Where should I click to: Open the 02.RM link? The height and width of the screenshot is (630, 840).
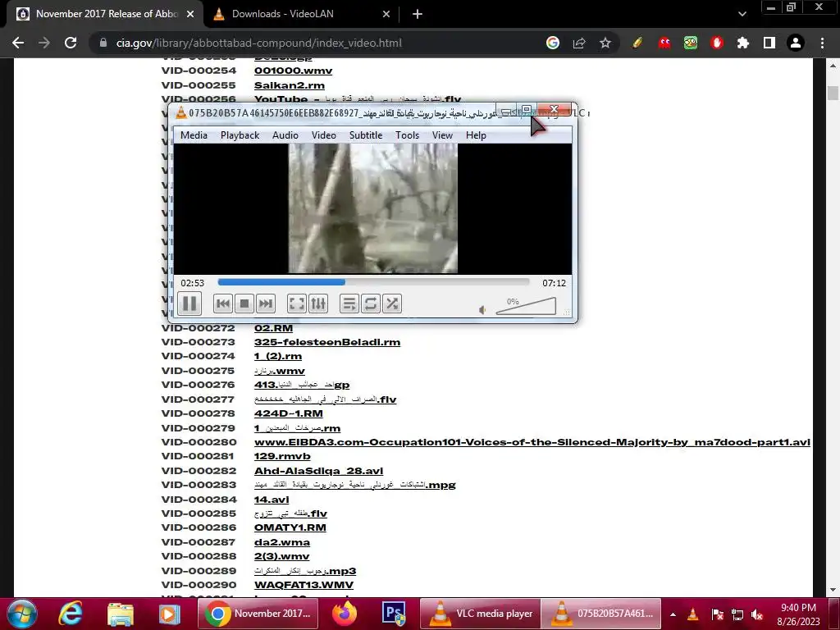click(x=273, y=328)
